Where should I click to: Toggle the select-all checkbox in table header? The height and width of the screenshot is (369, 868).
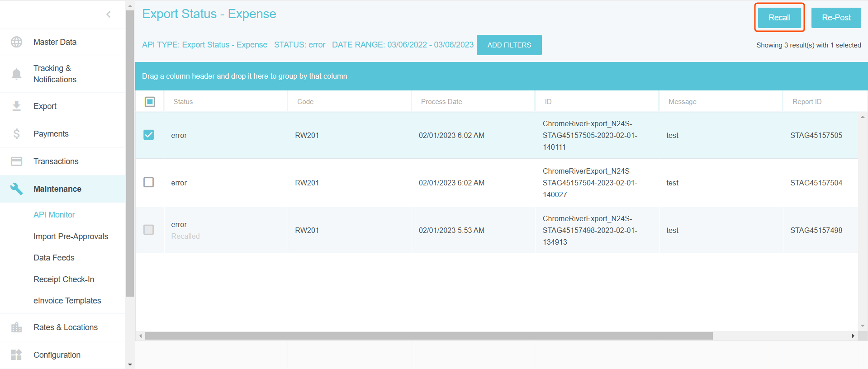150,102
